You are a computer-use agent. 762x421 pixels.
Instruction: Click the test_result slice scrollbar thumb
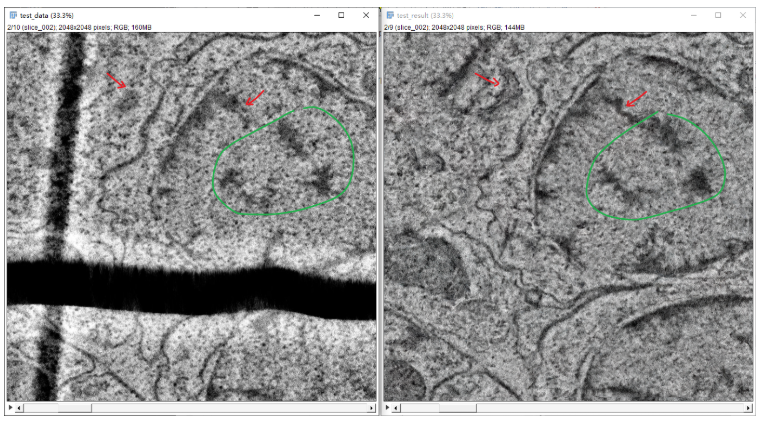(457, 408)
